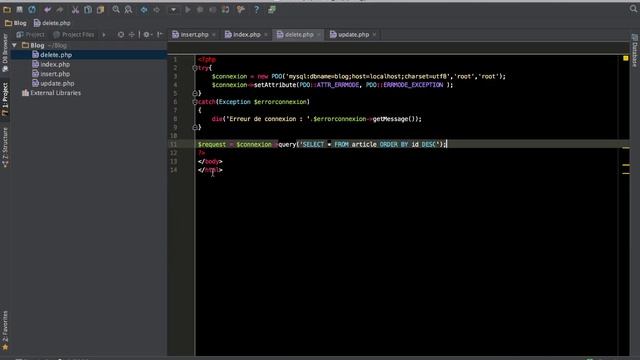Screen dimensions: 640x360
Task: Click the Copy toolbar icon
Action: click(88, 9)
